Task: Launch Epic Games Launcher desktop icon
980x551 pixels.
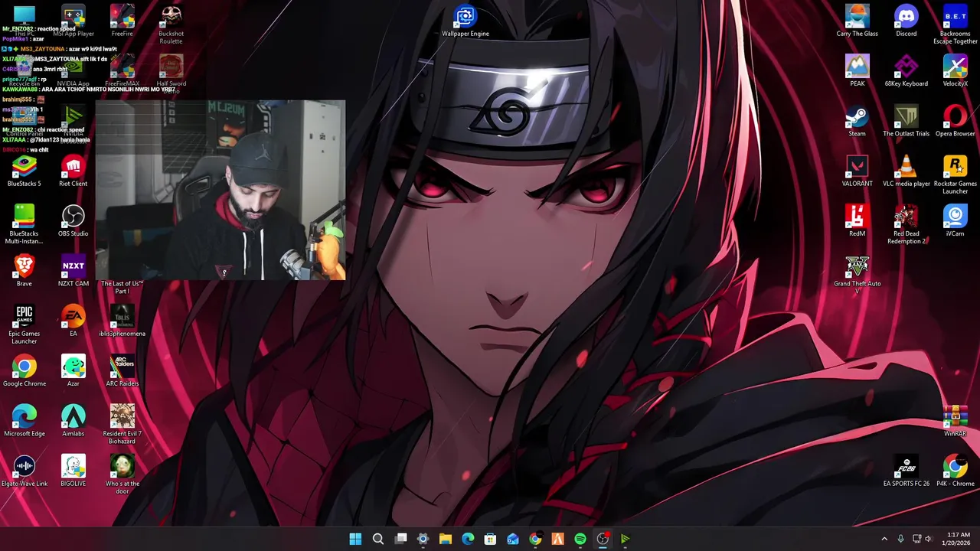Action: (24, 325)
